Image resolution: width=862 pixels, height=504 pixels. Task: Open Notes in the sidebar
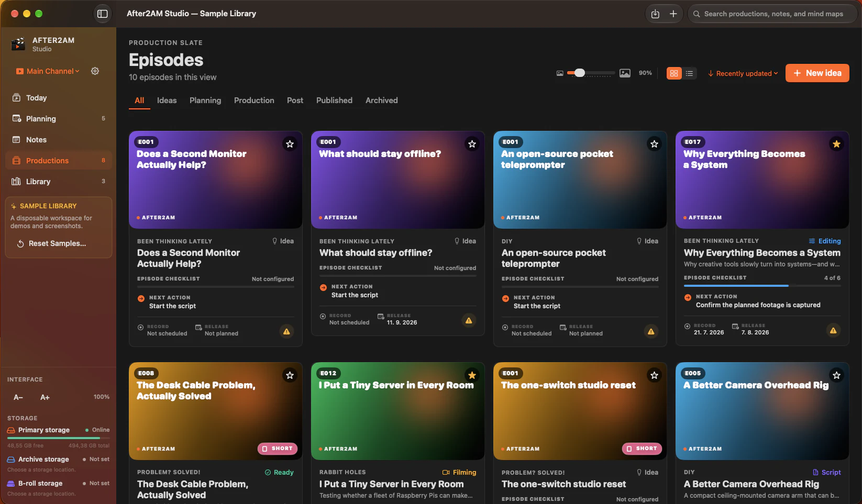click(59, 140)
